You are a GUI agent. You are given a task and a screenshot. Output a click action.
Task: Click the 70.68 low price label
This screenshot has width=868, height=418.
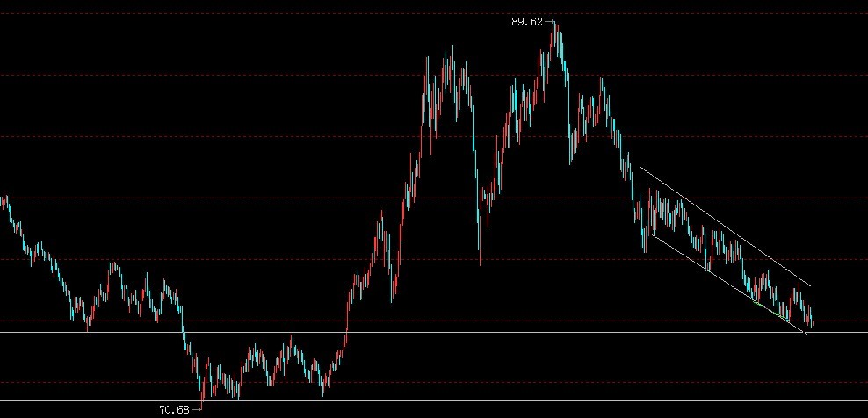click(x=174, y=410)
